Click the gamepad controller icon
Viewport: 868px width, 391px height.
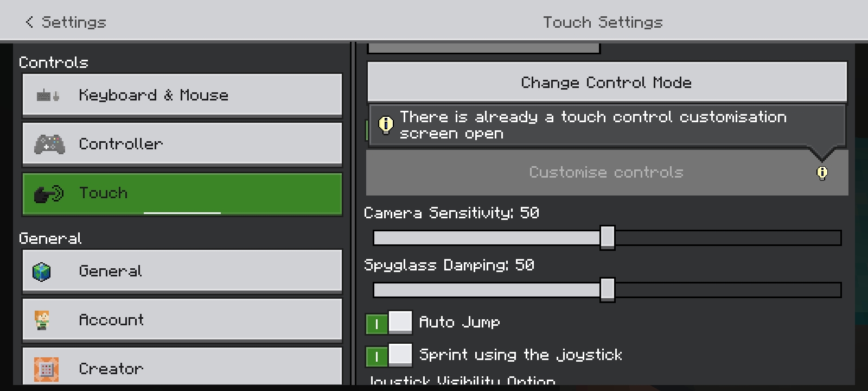click(49, 144)
